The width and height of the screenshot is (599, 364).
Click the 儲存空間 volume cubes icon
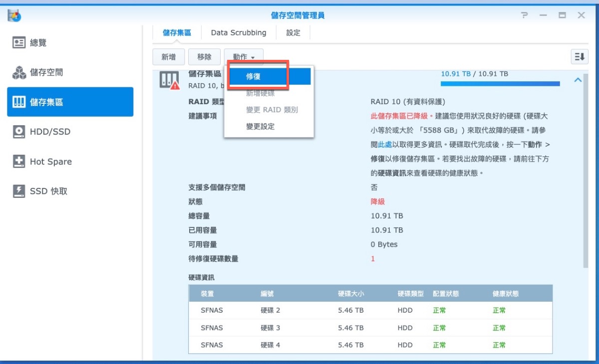(x=19, y=73)
